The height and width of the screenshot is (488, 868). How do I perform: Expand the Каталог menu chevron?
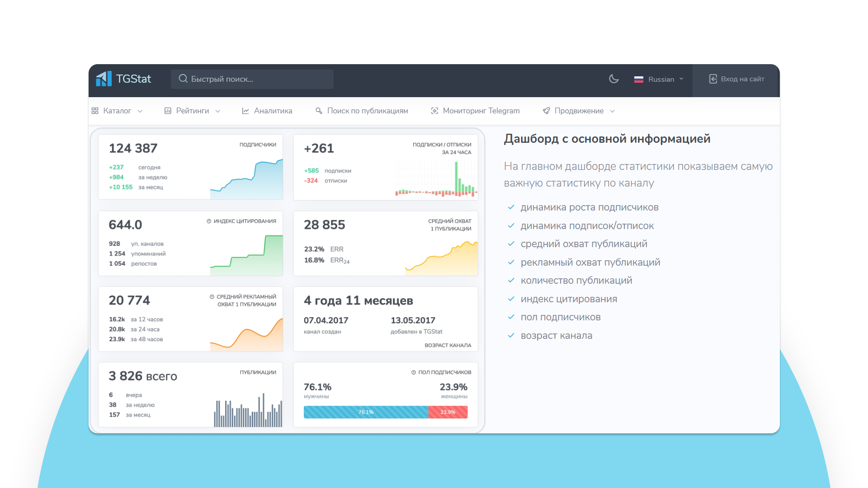(140, 111)
